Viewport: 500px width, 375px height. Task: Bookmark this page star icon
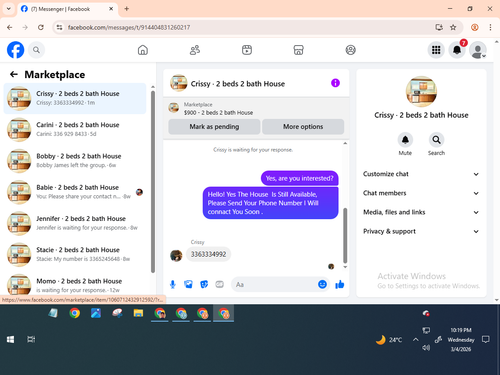(453, 27)
